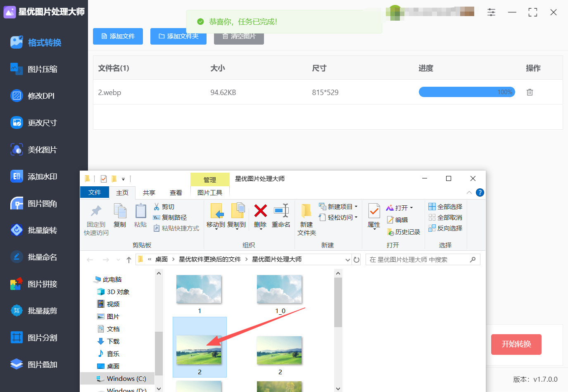
Task: Click 添加文件夹 to add a folder
Action: point(178,36)
